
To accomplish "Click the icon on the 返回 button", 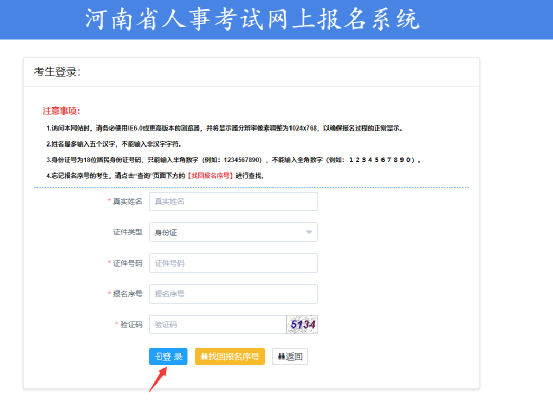I will tap(281, 356).
